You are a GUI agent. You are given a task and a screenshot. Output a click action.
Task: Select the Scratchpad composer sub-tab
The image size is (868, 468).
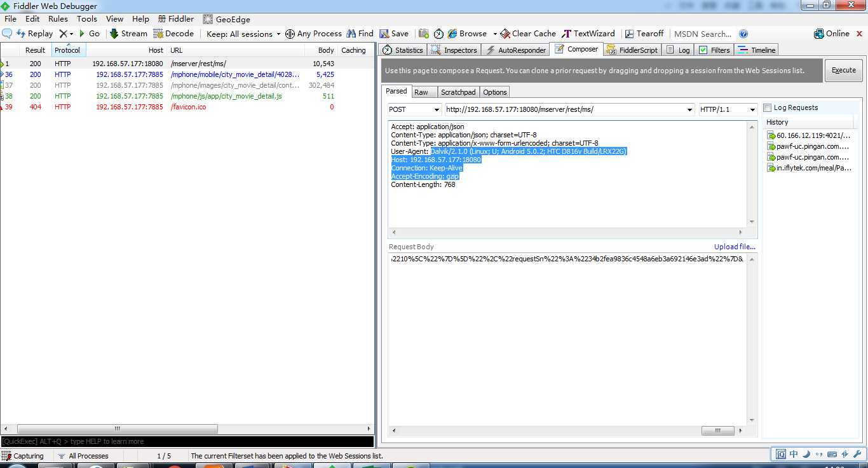tap(458, 92)
